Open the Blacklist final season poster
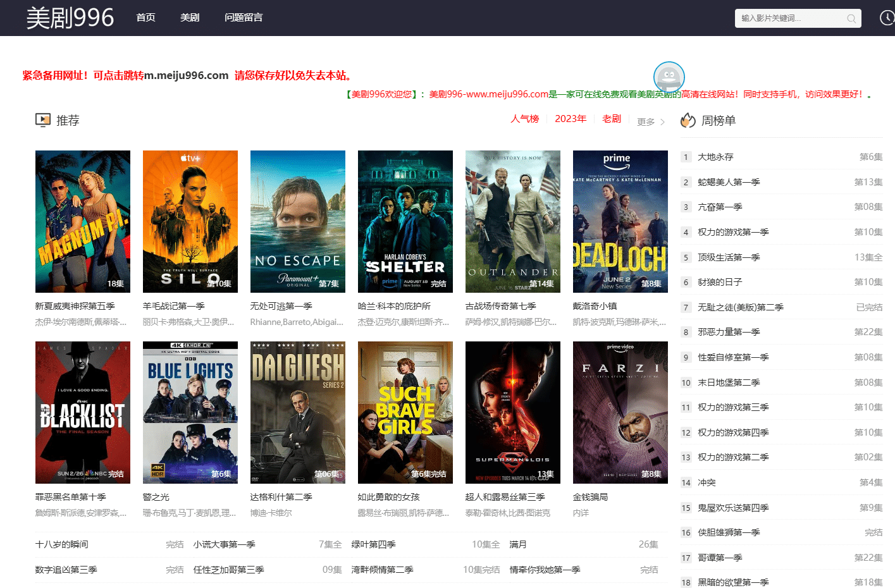The image size is (895, 588). (x=83, y=412)
